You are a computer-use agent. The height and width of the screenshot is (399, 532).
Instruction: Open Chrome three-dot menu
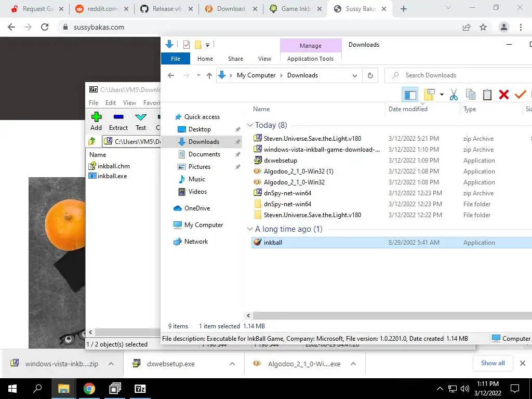click(521, 27)
